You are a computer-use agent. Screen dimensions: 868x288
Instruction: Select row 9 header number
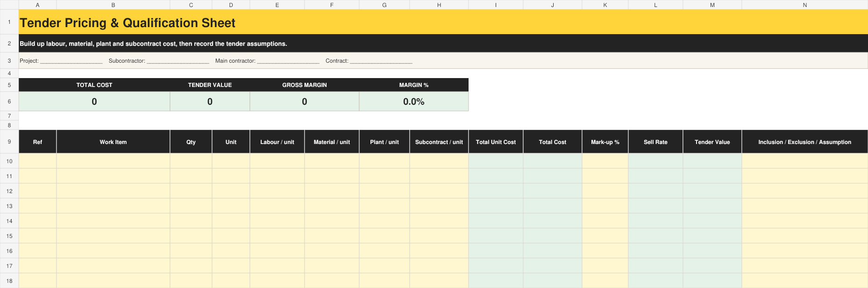9,142
